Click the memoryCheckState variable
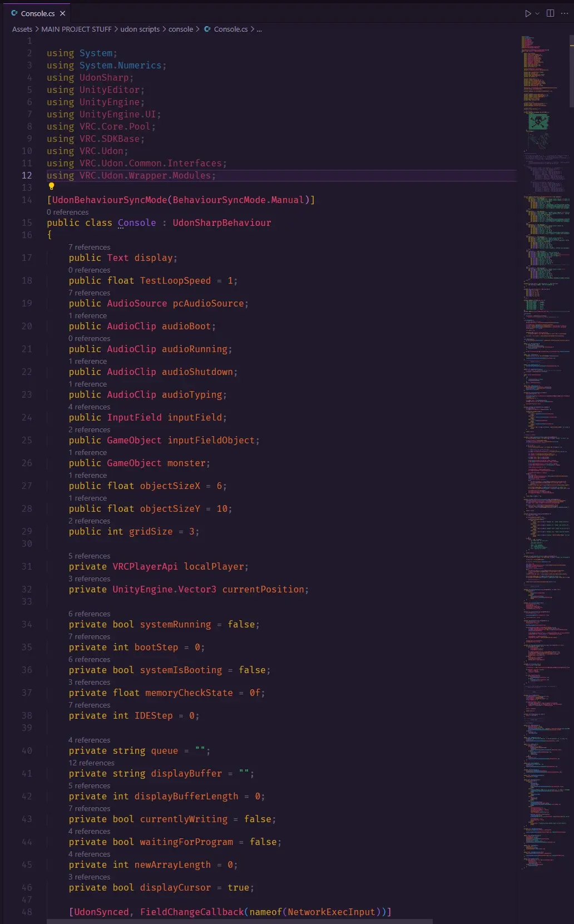This screenshot has height=924, width=574. coord(189,693)
